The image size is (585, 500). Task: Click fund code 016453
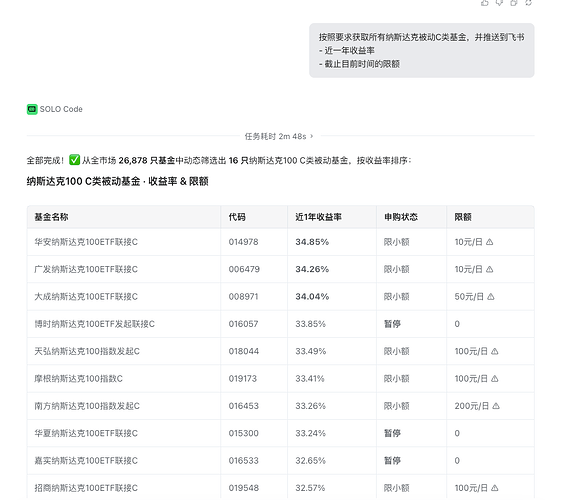(x=244, y=406)
